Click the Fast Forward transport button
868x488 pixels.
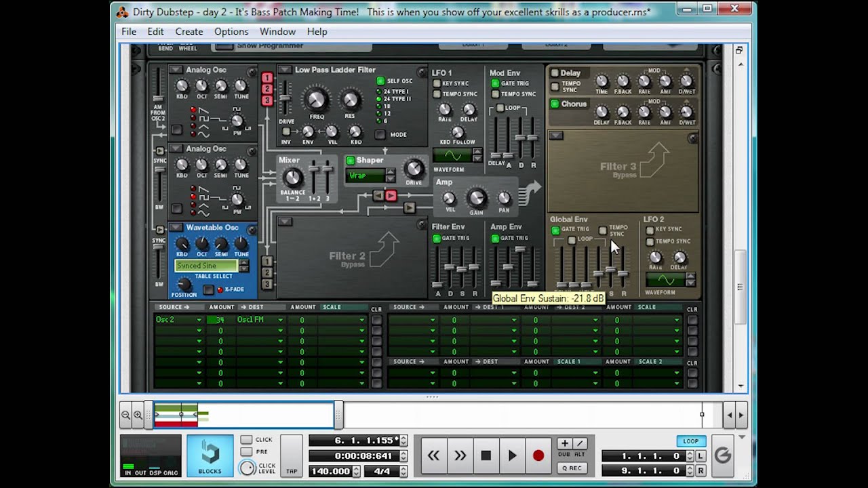(460, 455)
